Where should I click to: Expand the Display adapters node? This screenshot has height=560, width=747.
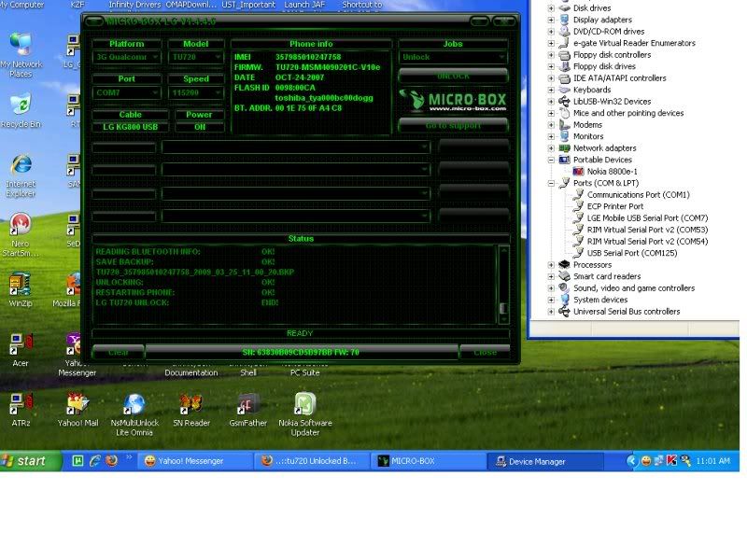pos(551,20)
